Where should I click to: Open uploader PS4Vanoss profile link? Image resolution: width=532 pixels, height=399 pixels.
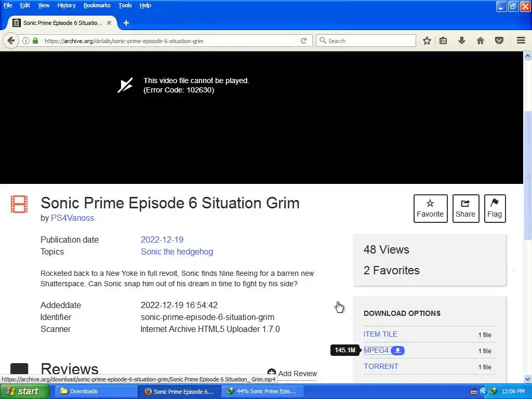(x=72, y=218)
